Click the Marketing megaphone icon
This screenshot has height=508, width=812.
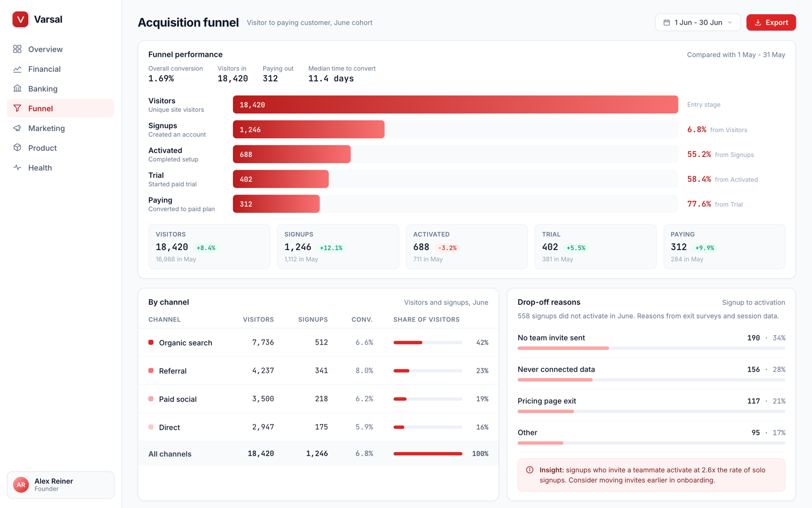click(17, 129)
